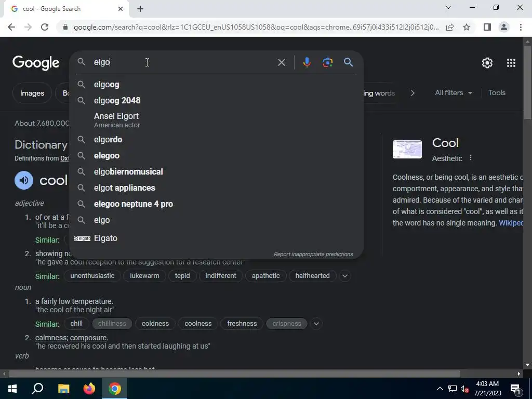Open clock and date in taskbar
The height and width of the screenshot is (399, 532).
pyautogui.click(x=487, y=389)
